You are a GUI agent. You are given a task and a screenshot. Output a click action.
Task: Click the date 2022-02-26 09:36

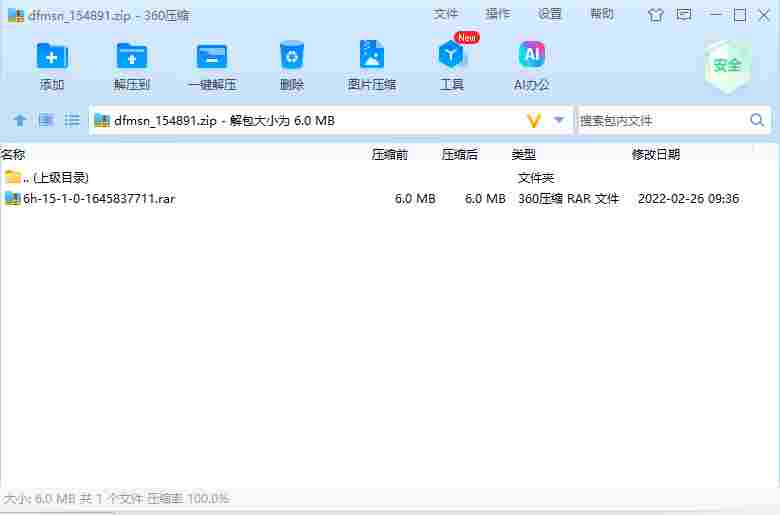point(688,199)
